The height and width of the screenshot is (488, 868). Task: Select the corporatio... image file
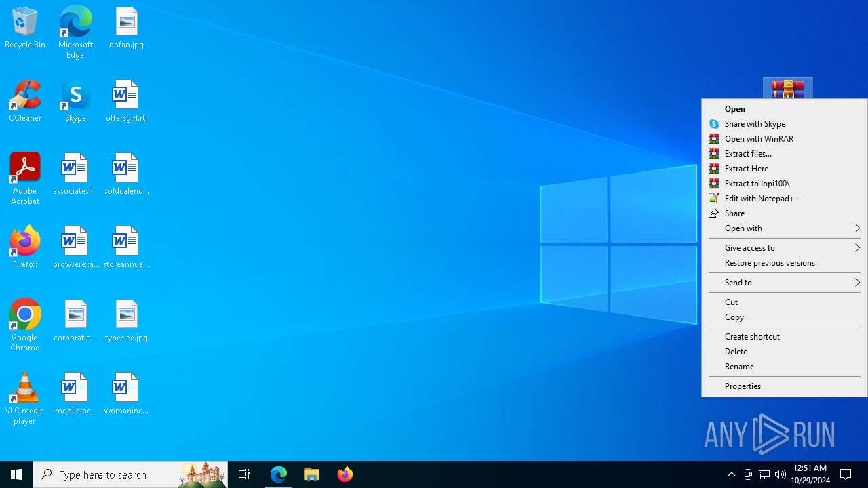75,321
